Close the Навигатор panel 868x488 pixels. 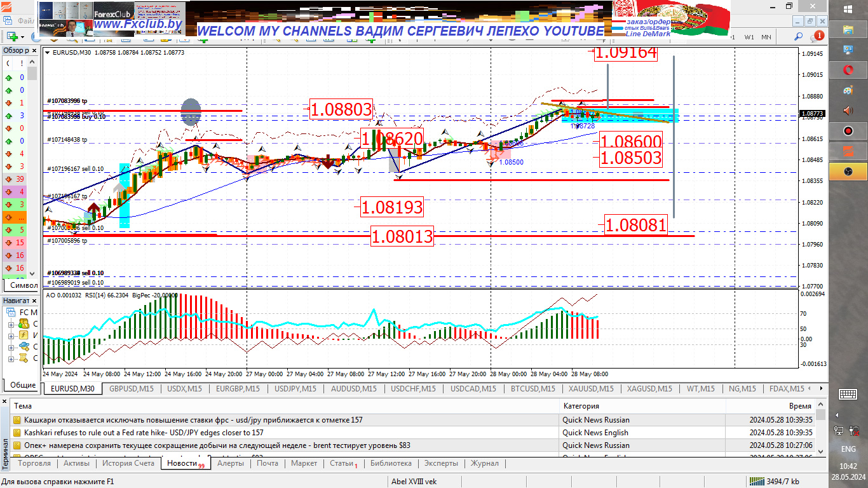click(34, 301)
